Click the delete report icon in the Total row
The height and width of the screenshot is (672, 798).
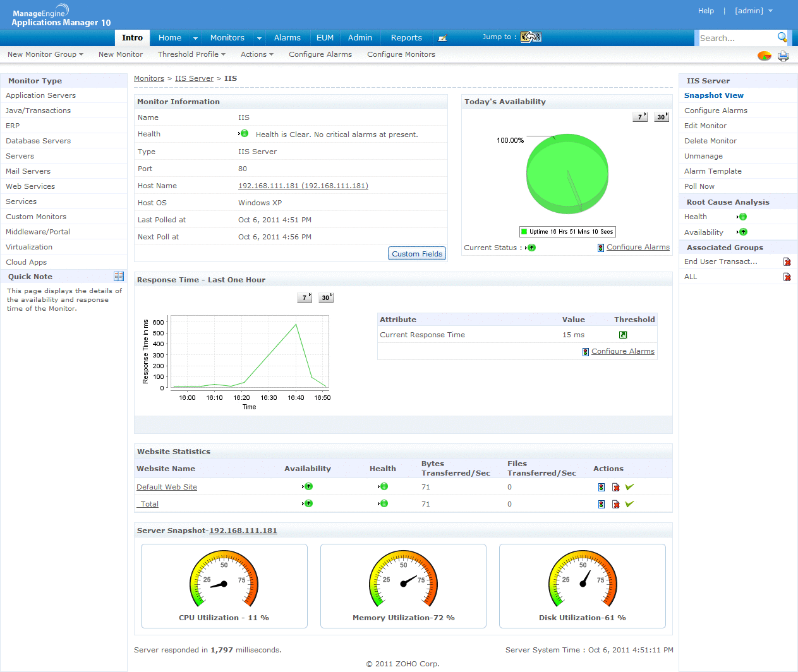point(615,503)
